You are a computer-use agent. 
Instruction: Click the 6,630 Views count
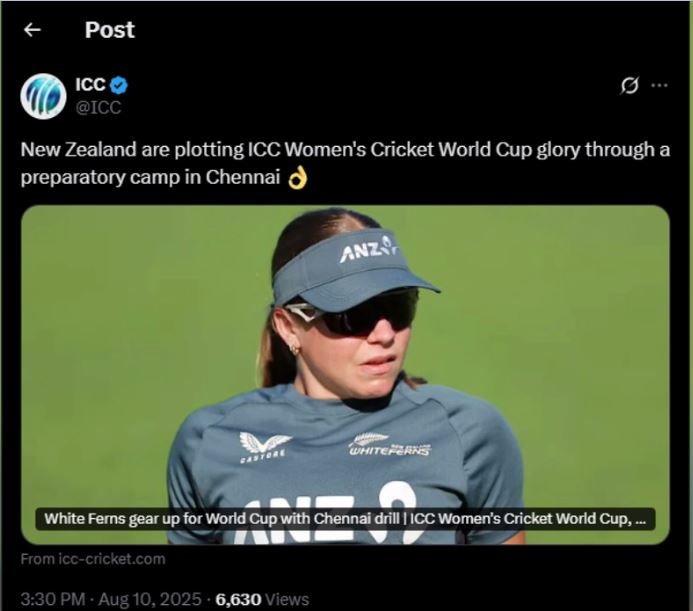tap(262, 599)
